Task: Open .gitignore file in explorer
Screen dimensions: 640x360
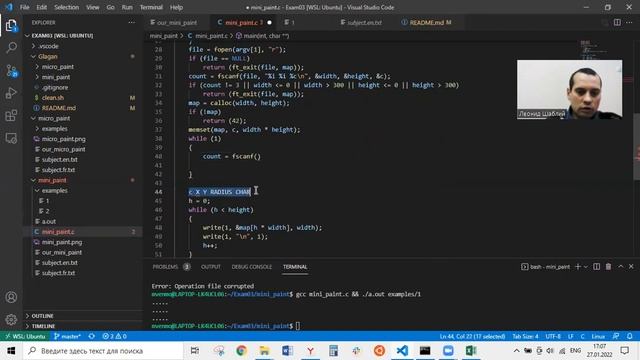Action: coord(82,87)
